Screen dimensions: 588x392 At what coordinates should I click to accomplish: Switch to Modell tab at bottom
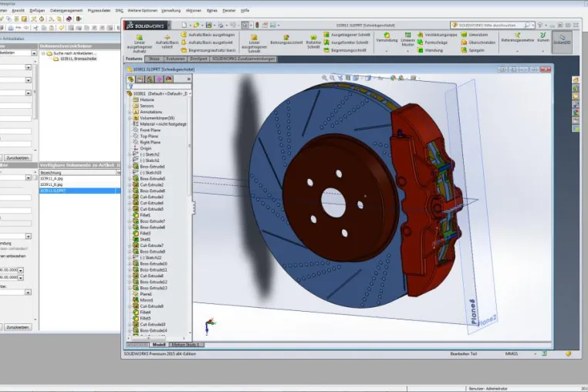tap(159, 344)
